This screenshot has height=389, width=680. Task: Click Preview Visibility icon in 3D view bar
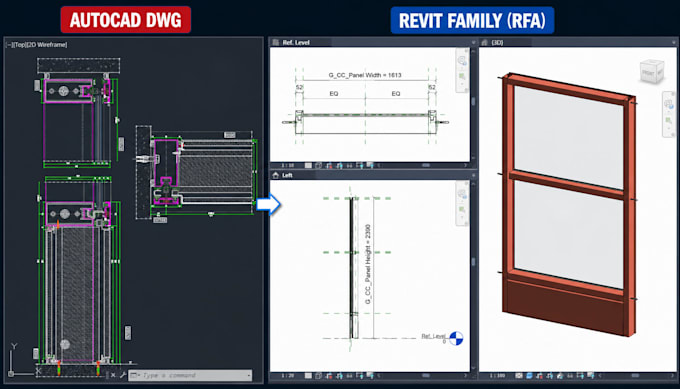click(591, 375)
